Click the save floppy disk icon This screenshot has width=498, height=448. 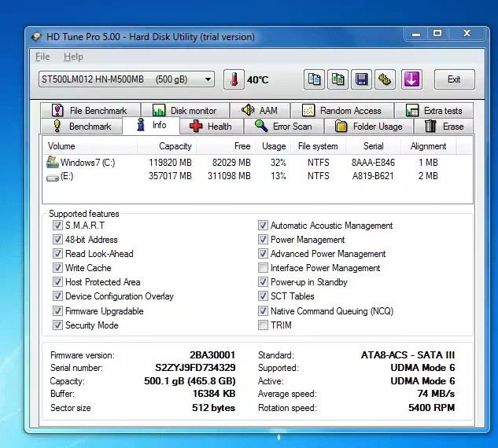click(361, 79)
